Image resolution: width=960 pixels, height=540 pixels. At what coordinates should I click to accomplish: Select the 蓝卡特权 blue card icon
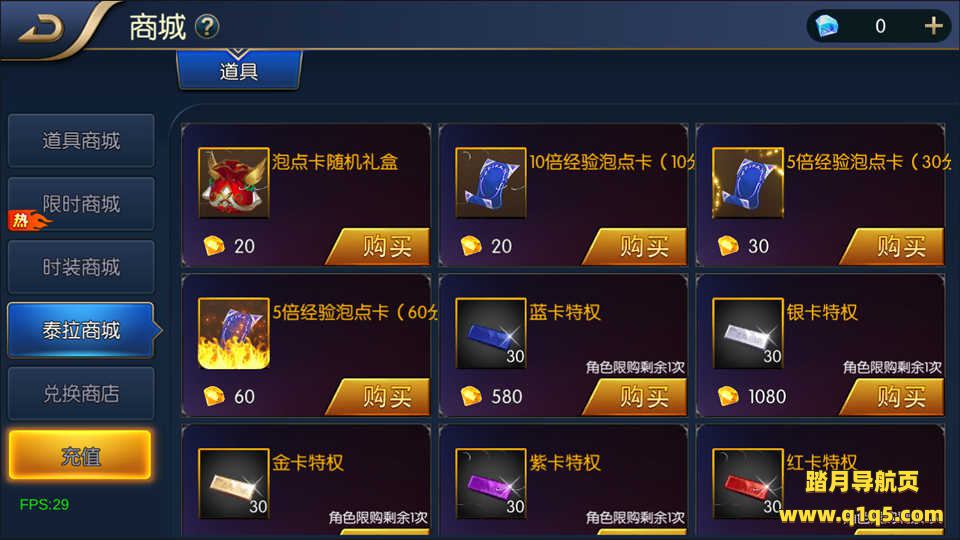[x=491, y=333]
